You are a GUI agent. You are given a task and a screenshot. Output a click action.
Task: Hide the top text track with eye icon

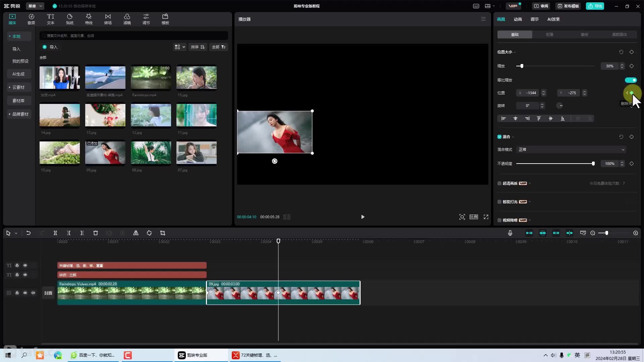click(x=25, y=265)
